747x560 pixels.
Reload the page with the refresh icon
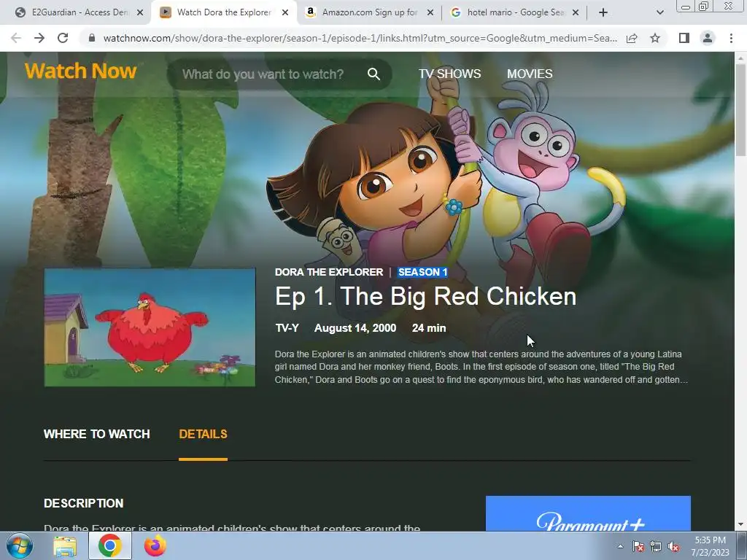click(63, 38)
